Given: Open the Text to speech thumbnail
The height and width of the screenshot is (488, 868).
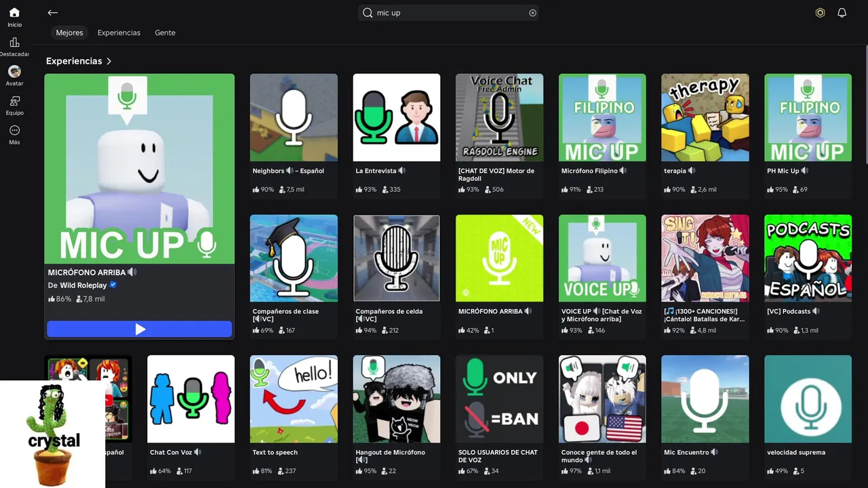Looking at the screenshot, I should pos(294,399).
